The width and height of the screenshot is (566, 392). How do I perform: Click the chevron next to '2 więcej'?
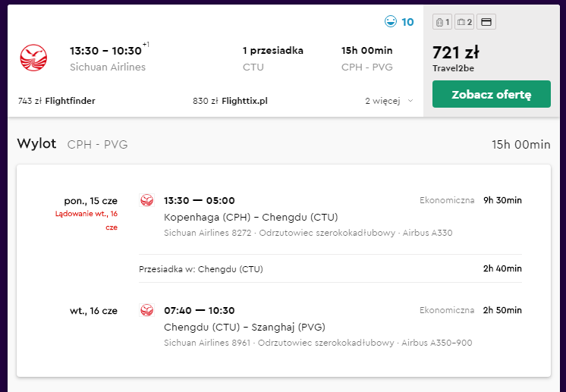pyautogui.click(x=410, y=101)
